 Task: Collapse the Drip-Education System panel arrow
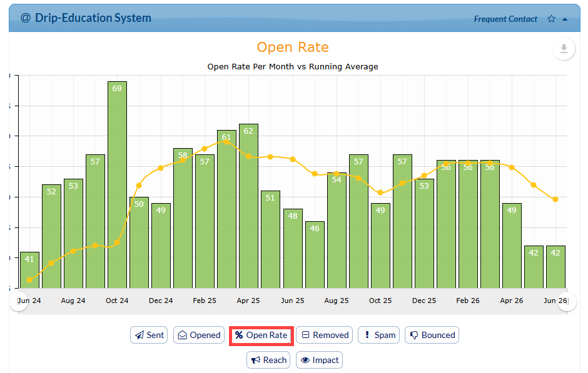(565, 19)
